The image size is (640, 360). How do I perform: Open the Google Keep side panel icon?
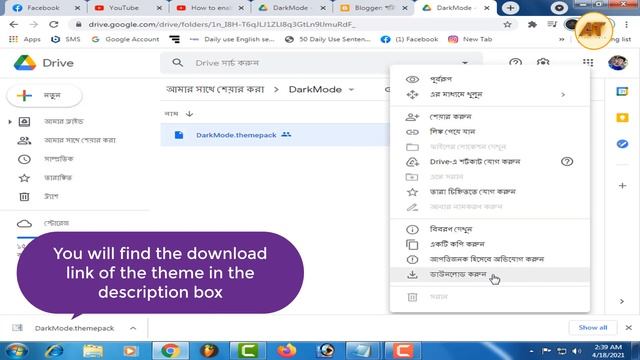pos(622,118)
